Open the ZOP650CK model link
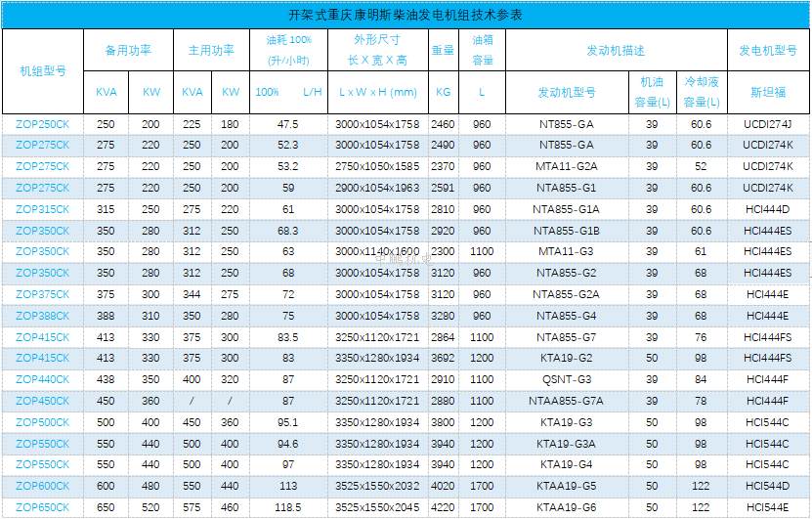Viewport: 812px width, 519px height. (x=43, y=507)
